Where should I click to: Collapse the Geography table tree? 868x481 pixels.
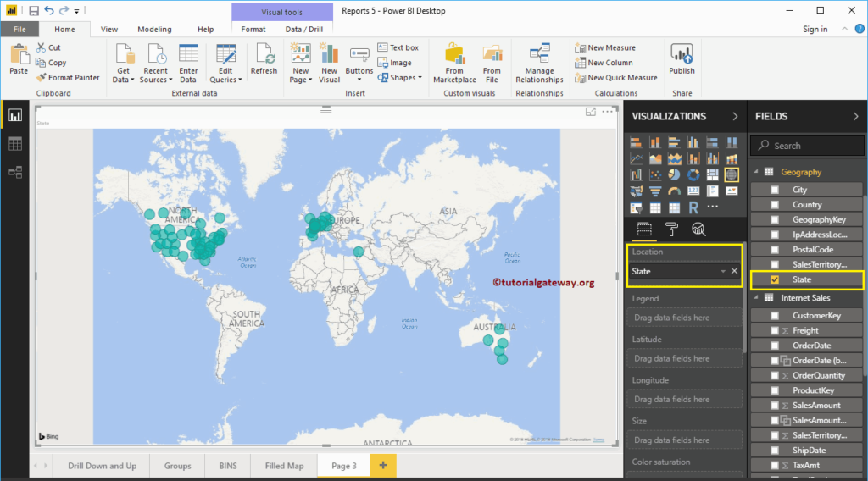click(756, 172)
